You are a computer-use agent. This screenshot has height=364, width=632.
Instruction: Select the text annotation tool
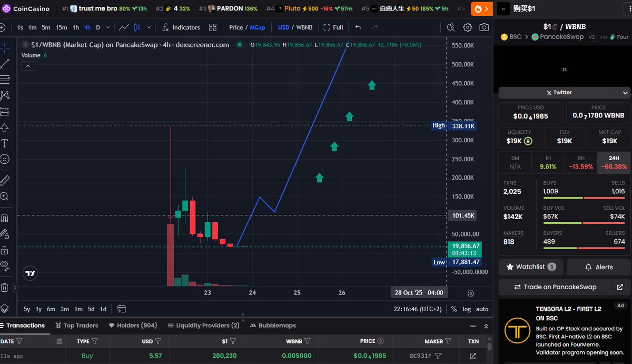[x=5, y=143]
